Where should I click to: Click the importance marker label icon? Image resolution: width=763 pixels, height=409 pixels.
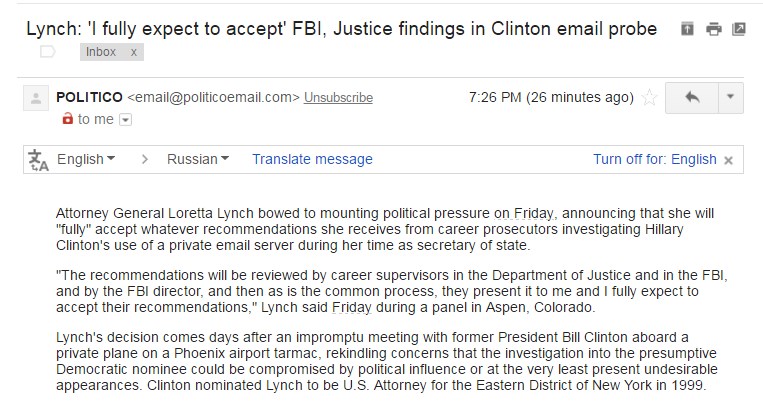point(48,52)
